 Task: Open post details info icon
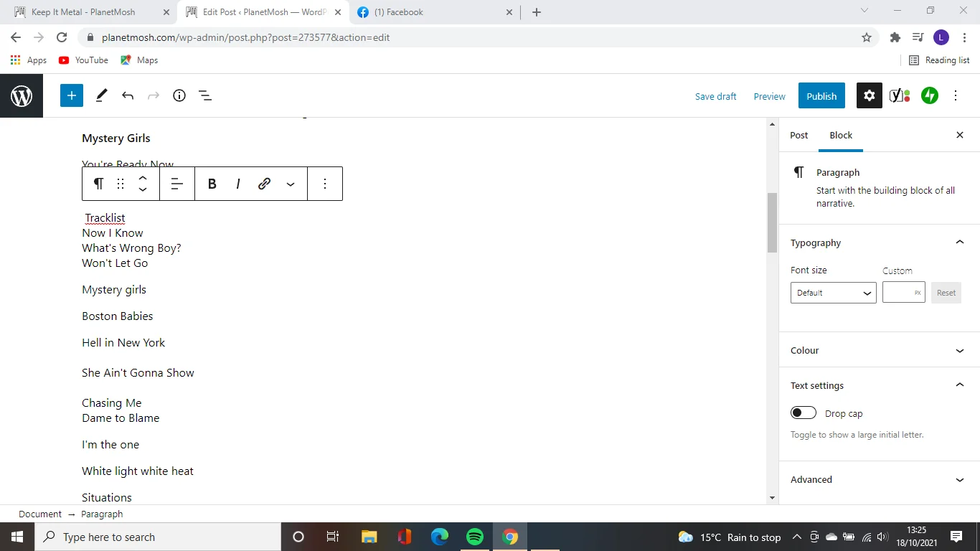pos(179,95)
